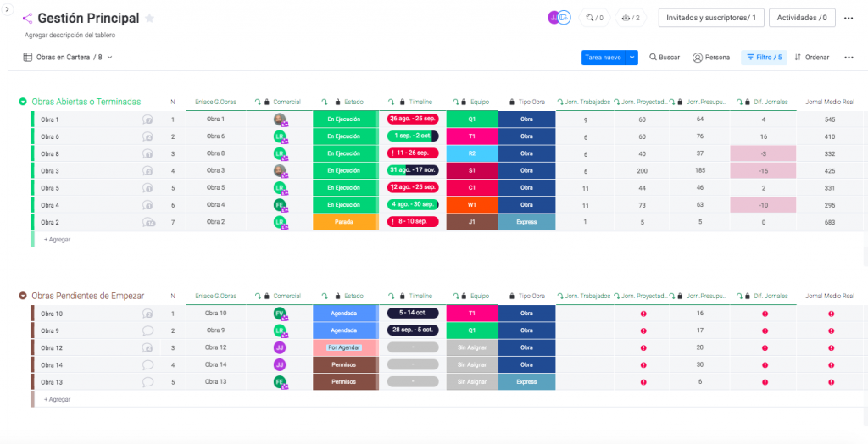Viewport: 868px width, 444px height.
Task: Open the Tarea nuevo dropdown arrow
Action: (632, 58)
